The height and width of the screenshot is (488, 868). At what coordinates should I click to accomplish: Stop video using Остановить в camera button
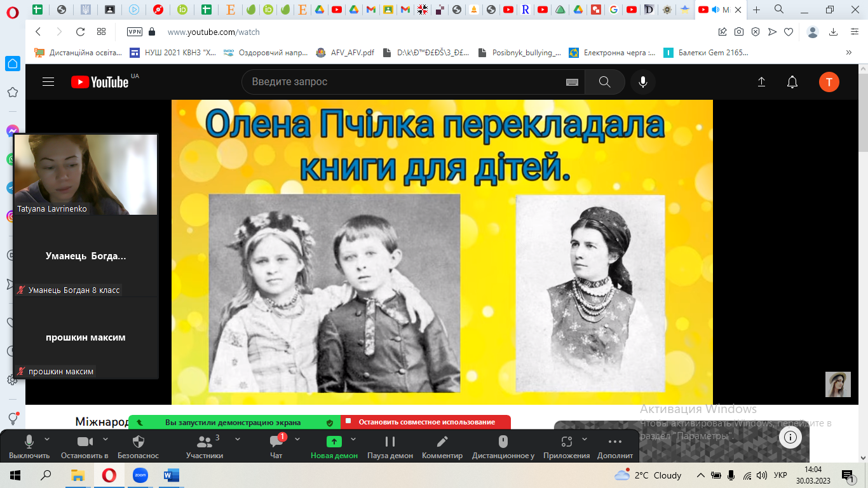[85, 446]
